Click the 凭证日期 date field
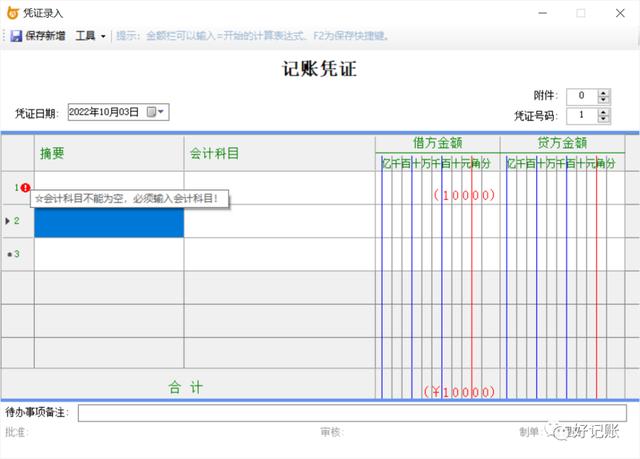 118,112
